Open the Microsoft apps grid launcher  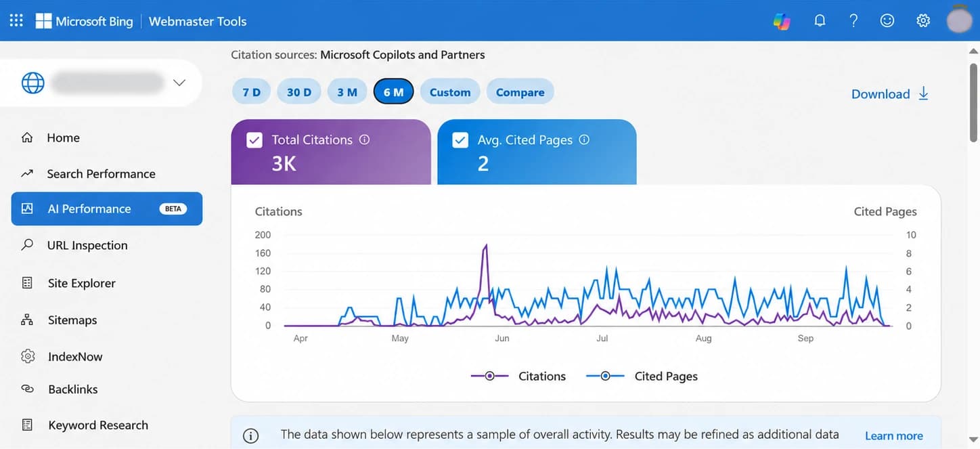16,20
